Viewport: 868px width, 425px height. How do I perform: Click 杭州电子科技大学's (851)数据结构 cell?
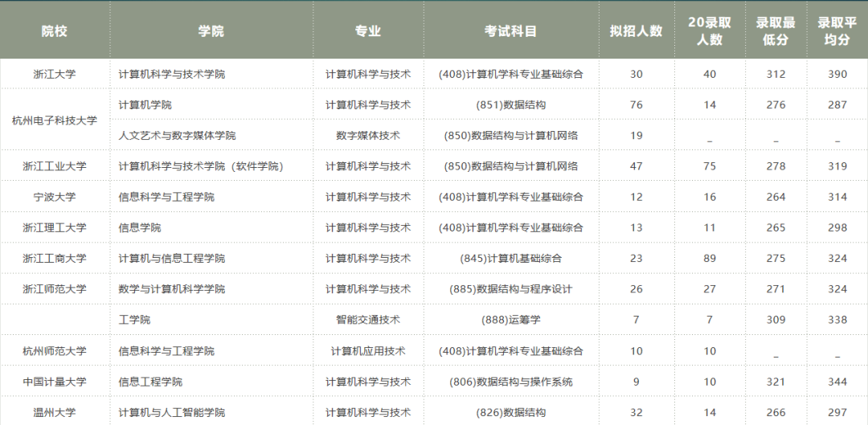click(x=511, y=104)
